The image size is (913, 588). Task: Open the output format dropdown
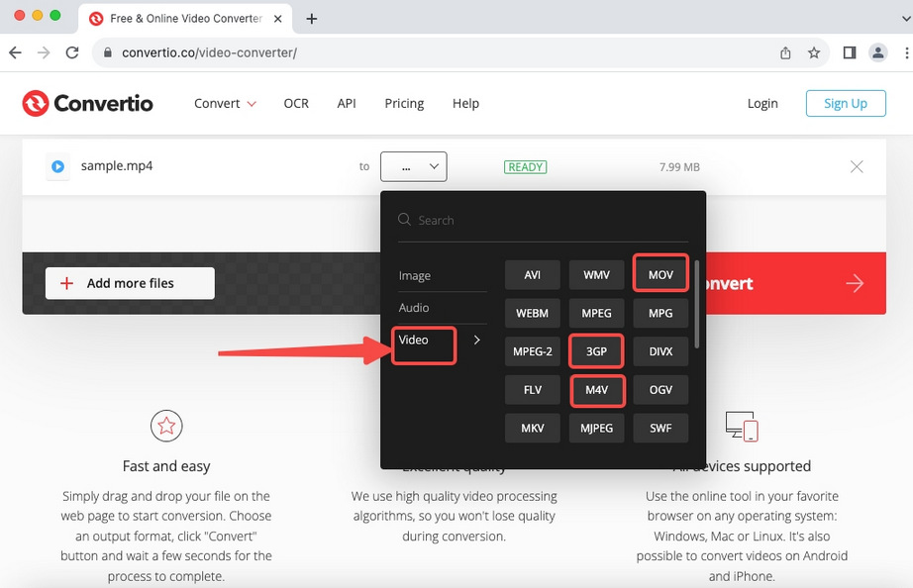click(x=413, y=166)
